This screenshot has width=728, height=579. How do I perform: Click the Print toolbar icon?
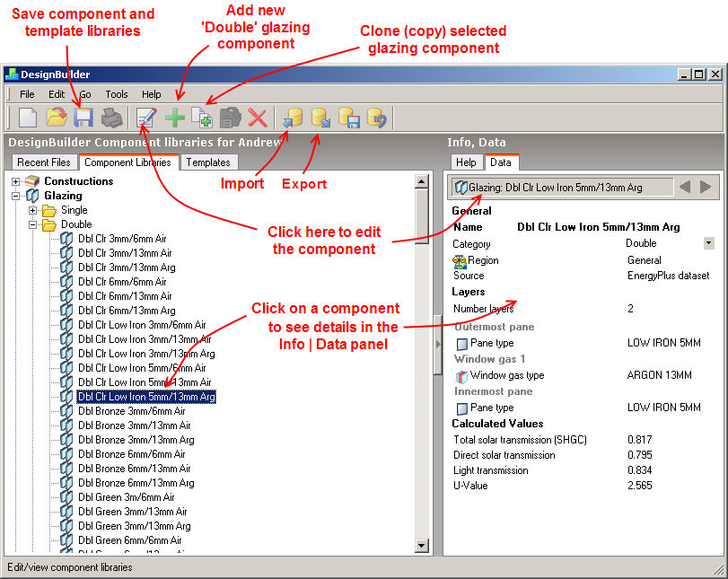(x=111, y=118)
